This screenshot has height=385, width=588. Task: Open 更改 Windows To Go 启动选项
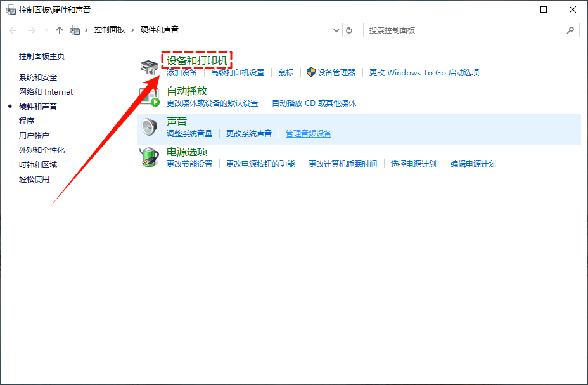425,72
